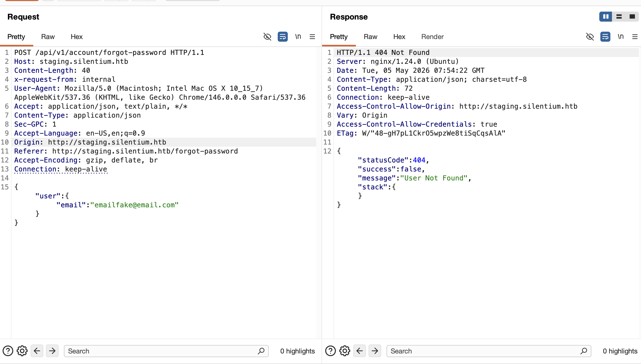This screenshot has width=641, height=364.
Task: Select the Origin header line in Request
Action: pyautogui.click(x=90, y=142)
